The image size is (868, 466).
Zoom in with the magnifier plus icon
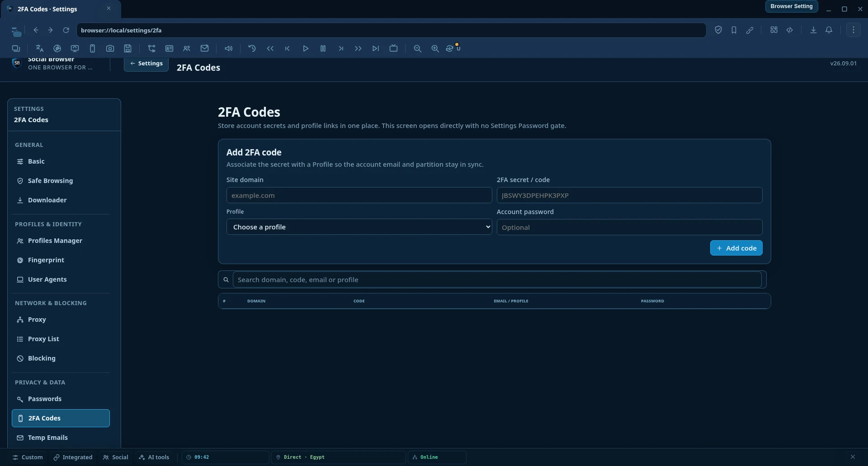pyautogui.click(x=435, y=48)
